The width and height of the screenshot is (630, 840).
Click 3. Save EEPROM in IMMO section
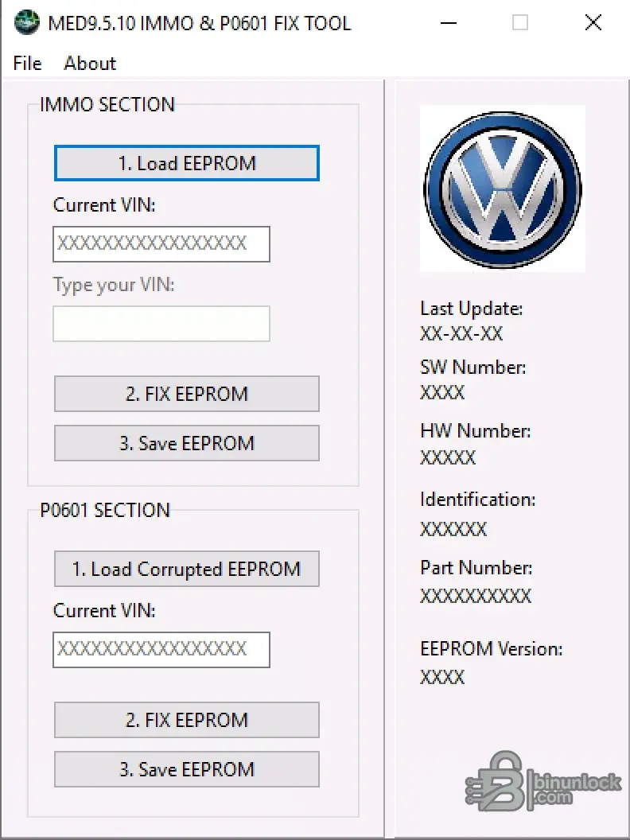point(187,443)
